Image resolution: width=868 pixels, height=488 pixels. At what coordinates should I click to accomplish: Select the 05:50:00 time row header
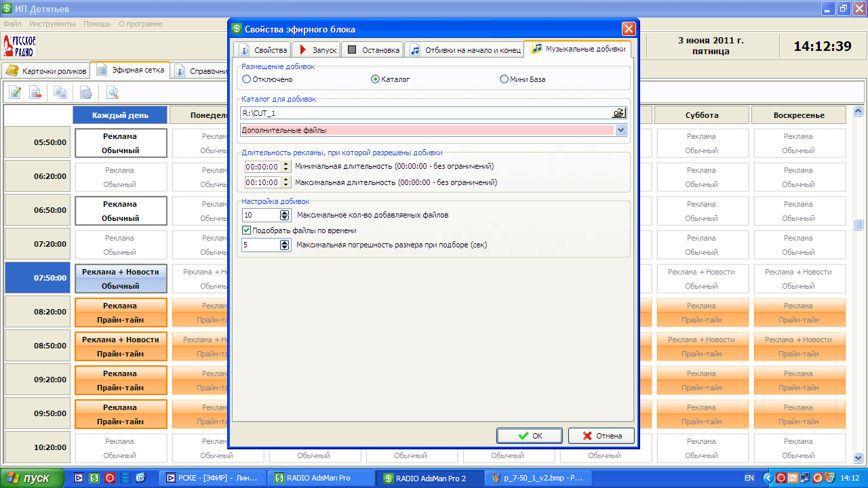[x=37, y=142]
